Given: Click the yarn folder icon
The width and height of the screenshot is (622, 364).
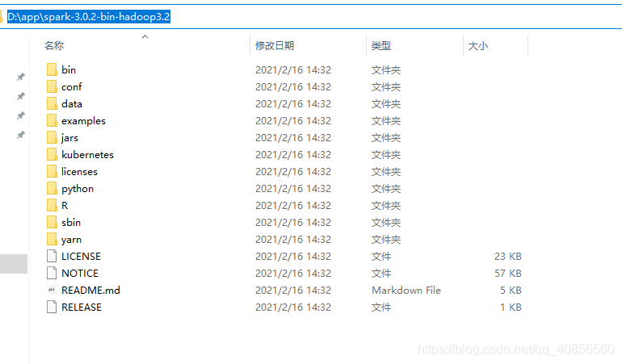Looking at the screenshot, I should click(52, 239).
